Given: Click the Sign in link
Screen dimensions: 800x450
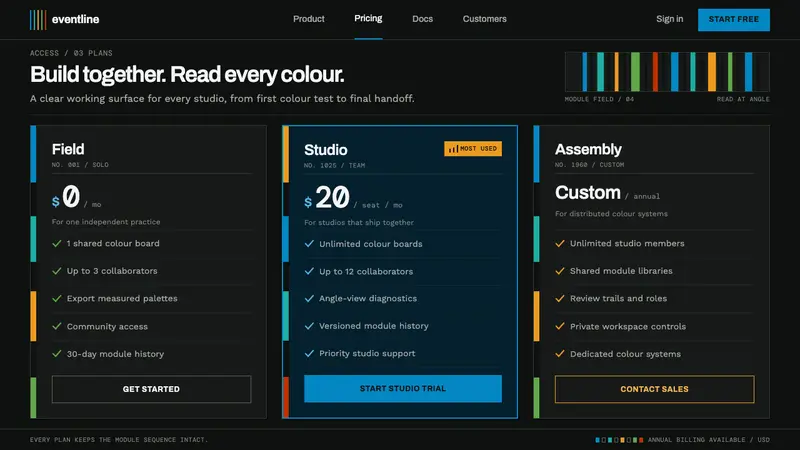Looking at the screenshot, I should pyautogui.click(x=669, y=19).
